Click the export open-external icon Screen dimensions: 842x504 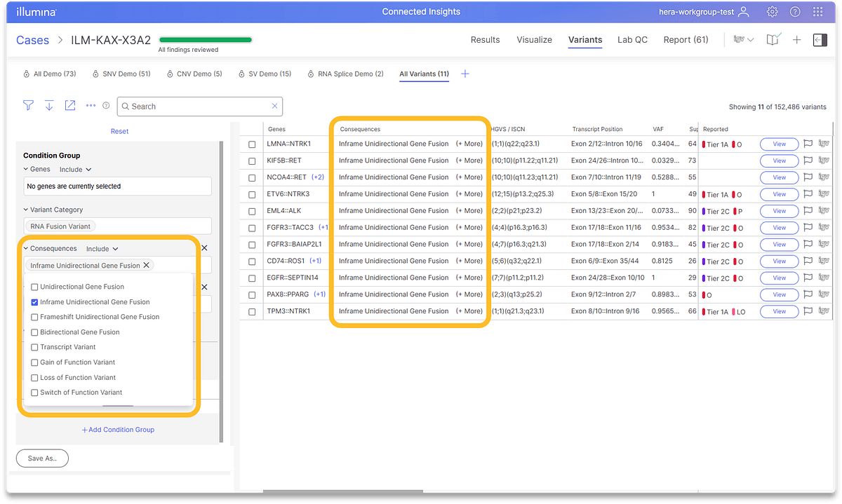70,106
